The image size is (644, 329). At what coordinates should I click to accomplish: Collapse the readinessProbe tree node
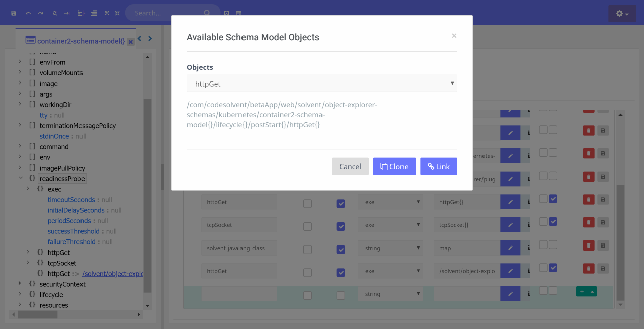tap(21, 178)
